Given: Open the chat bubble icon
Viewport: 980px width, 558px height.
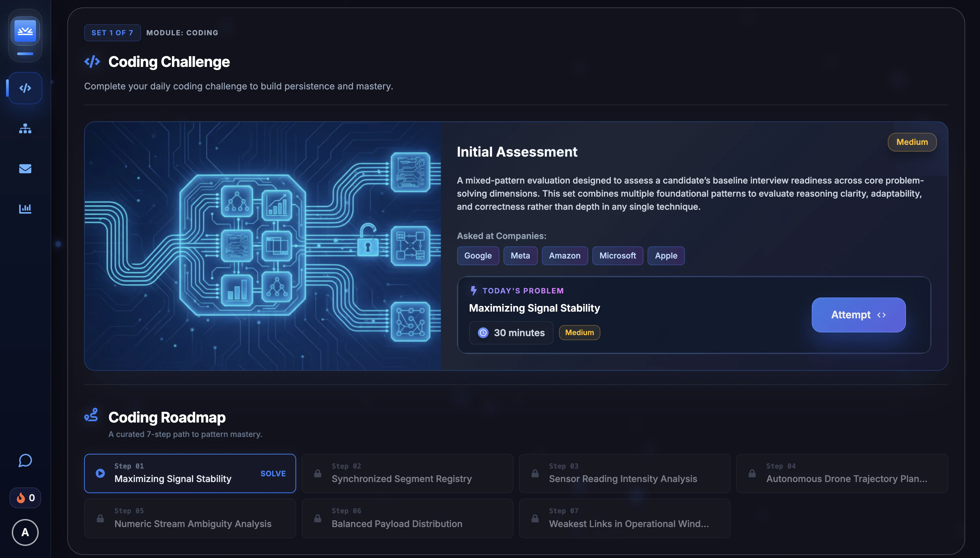Looking at the screenshot, I should pos(25,460).
